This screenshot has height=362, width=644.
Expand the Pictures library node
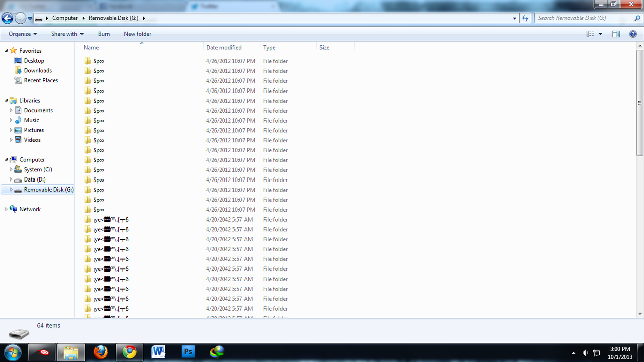[11, 130]
